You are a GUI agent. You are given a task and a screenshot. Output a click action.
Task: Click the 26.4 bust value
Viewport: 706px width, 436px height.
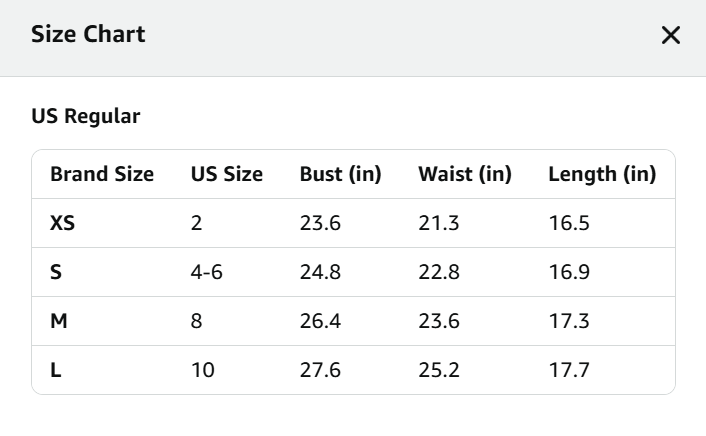(320, 321)
